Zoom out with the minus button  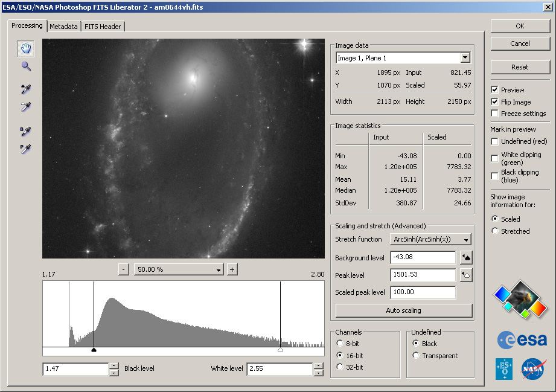click(x=123, y=269)
